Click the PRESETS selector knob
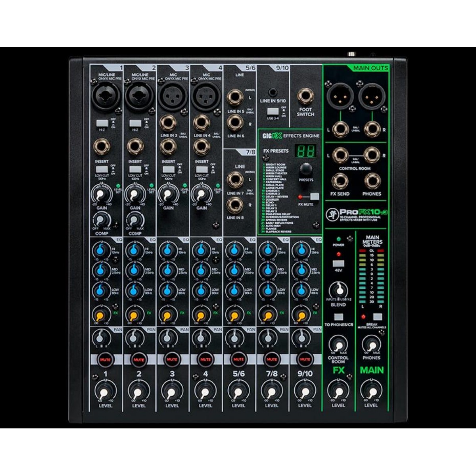476x476 pixels. pos(306,169)
